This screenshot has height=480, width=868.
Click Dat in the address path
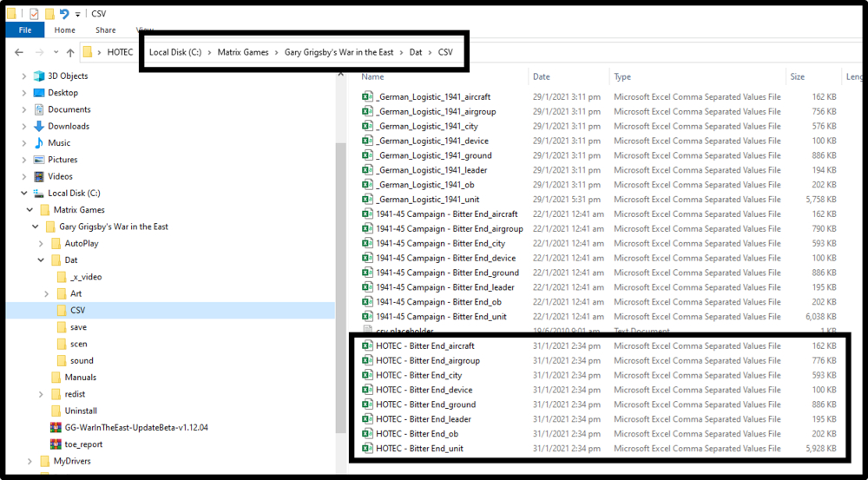(415, 53)
